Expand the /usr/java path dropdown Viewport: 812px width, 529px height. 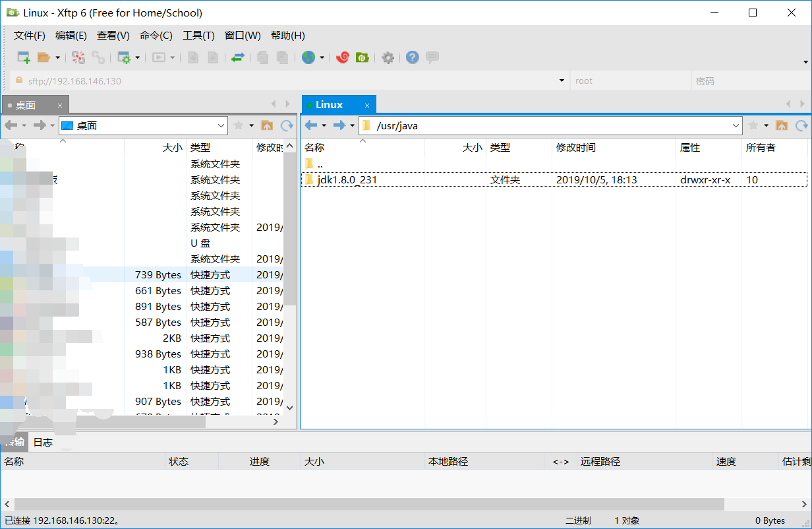coord(736,125)
